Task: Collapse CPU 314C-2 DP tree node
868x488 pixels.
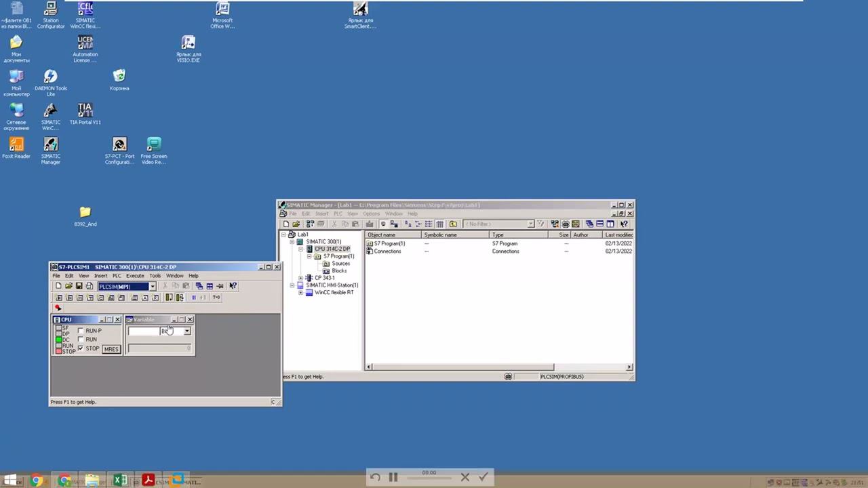Action: pyautogui.click(x=301, y=249)
